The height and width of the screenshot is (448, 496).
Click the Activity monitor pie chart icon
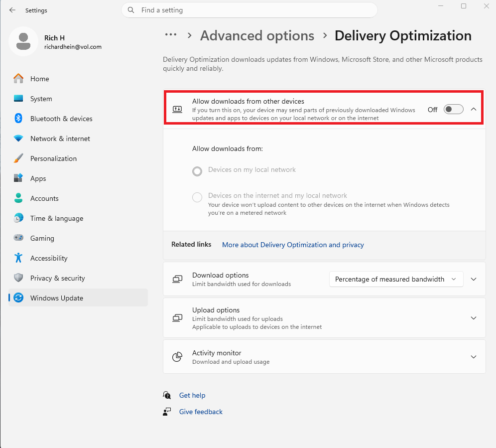pos(177,357)
